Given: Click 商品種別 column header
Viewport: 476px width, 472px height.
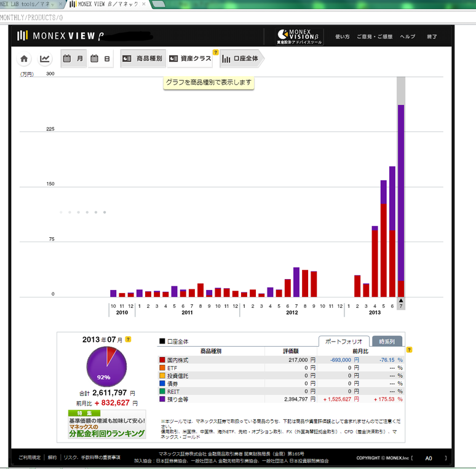Looking at the screenshot, I should pos(211,352).
